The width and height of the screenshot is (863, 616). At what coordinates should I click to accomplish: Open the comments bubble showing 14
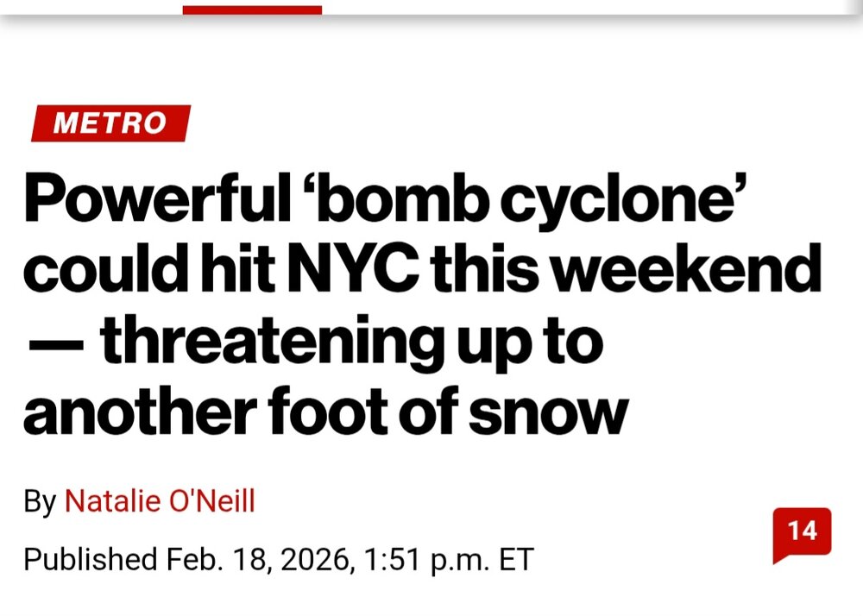[x=802, y=532]
